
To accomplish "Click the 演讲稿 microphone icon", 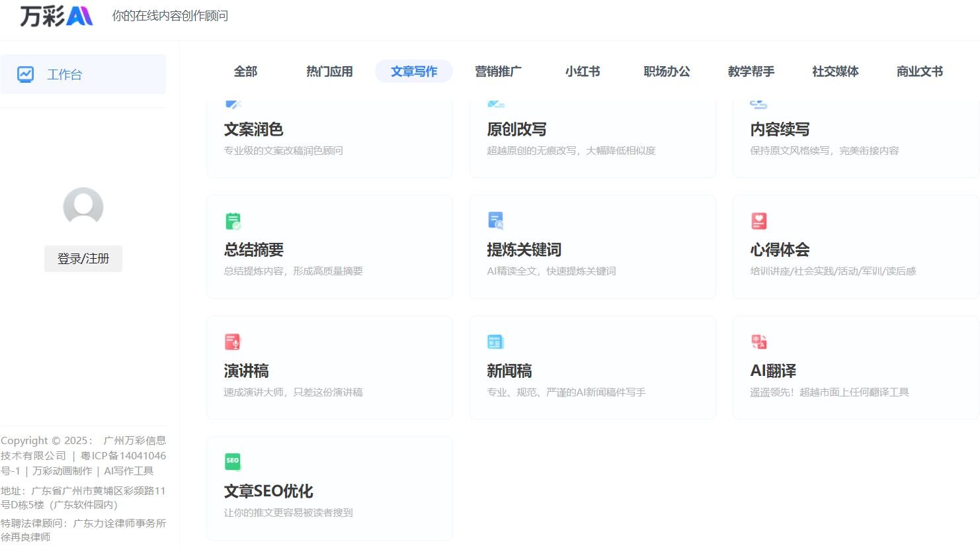I will click(x=233, y=341).
